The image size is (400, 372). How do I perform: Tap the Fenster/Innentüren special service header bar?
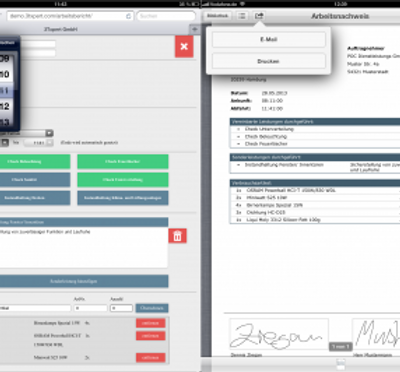pos(84,222)
